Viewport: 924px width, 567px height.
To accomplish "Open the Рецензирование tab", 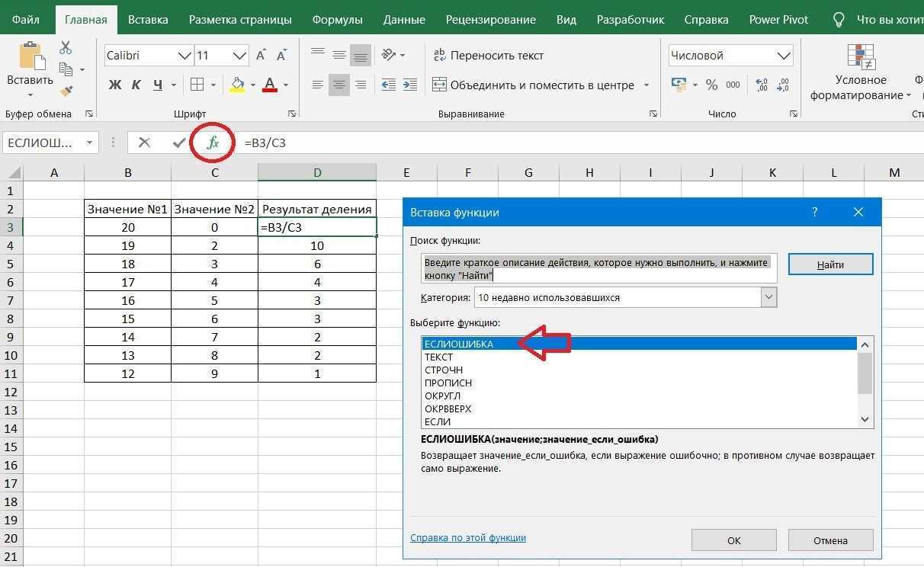I will click(x=491, y=19).
